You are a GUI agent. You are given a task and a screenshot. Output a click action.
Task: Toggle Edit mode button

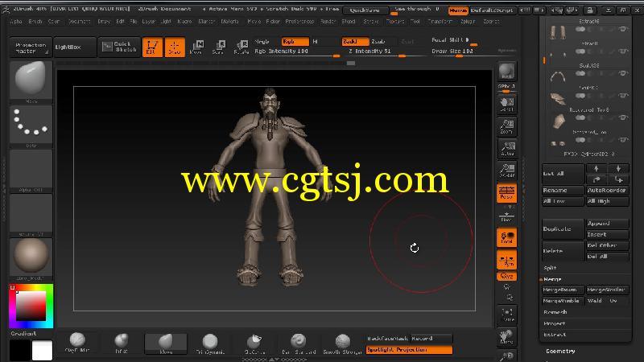point(152,47)
